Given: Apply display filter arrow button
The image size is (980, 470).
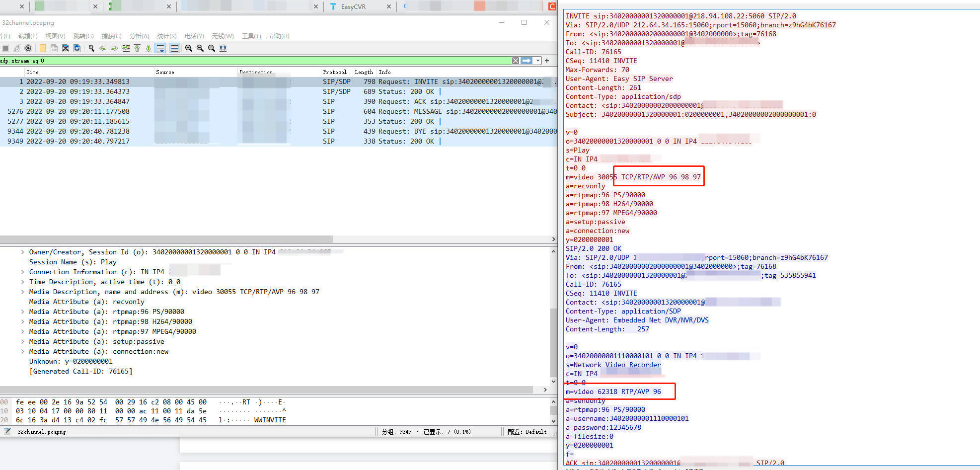Looking at the screenshot, I should [x=527, y=61].
